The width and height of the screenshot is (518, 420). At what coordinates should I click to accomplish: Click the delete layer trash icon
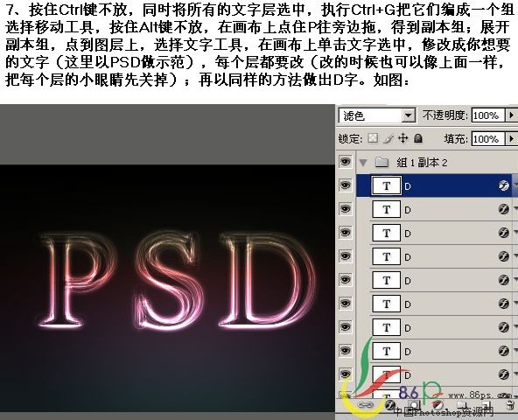(x=511, y=405)
